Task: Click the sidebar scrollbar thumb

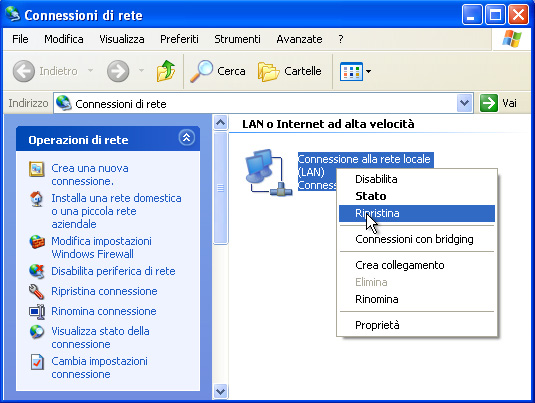Action: click(x=220, y=188)
